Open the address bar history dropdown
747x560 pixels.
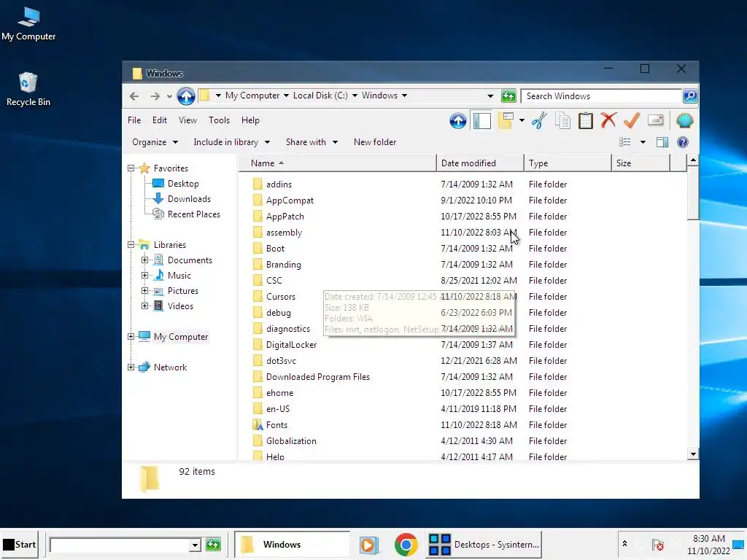(x=490, y=96)
